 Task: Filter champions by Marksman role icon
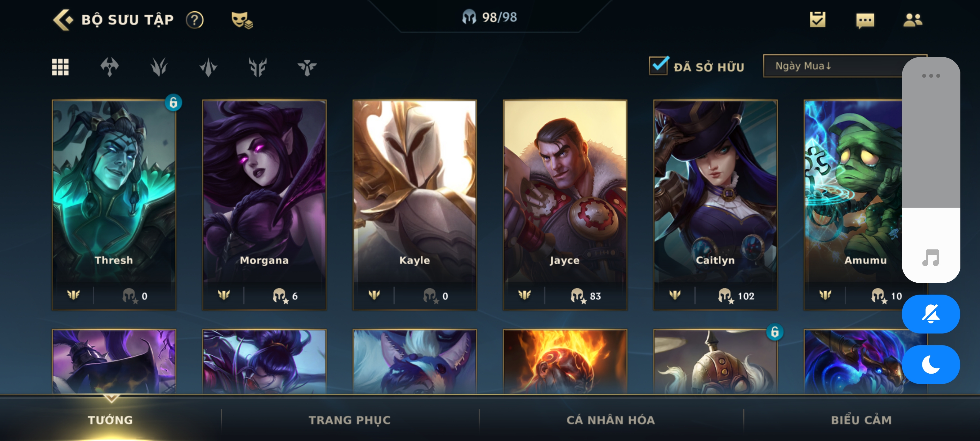point(258,67)
